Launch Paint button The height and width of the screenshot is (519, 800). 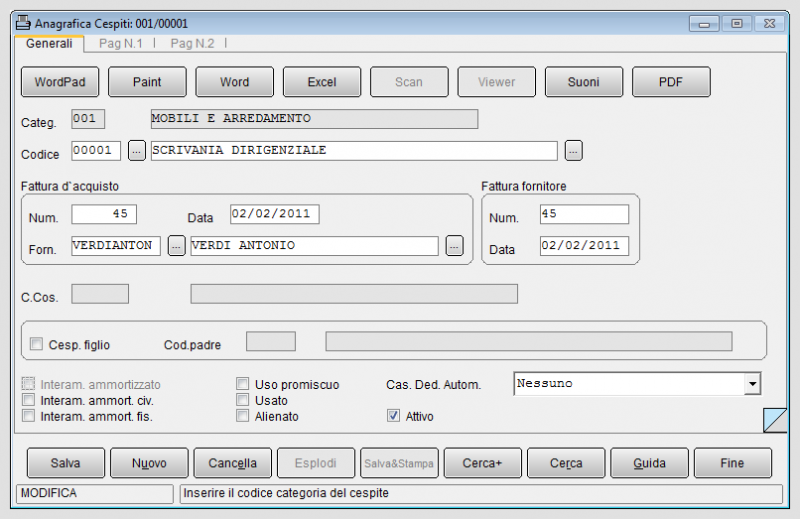click(x=147, y=82)
